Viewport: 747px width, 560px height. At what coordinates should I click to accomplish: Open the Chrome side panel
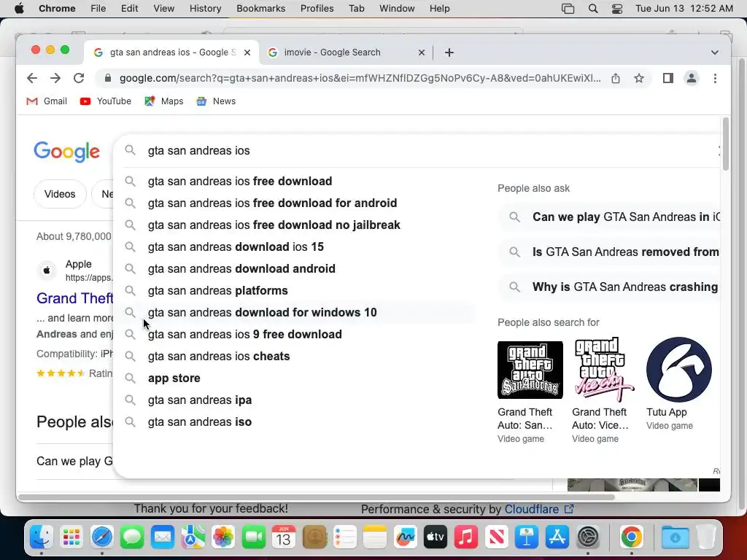pyautogui.click(x=668, y=78)
